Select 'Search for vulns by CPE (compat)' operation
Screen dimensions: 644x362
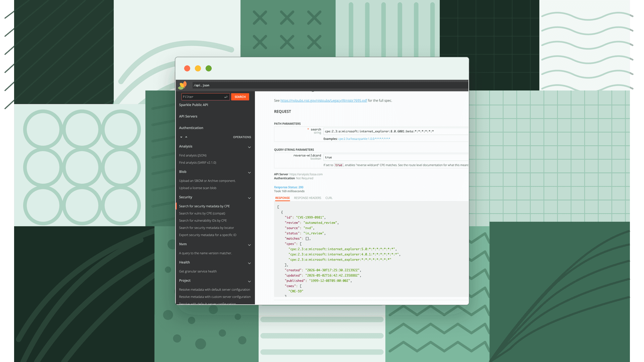pyautogui.click(x=202, y=214)
